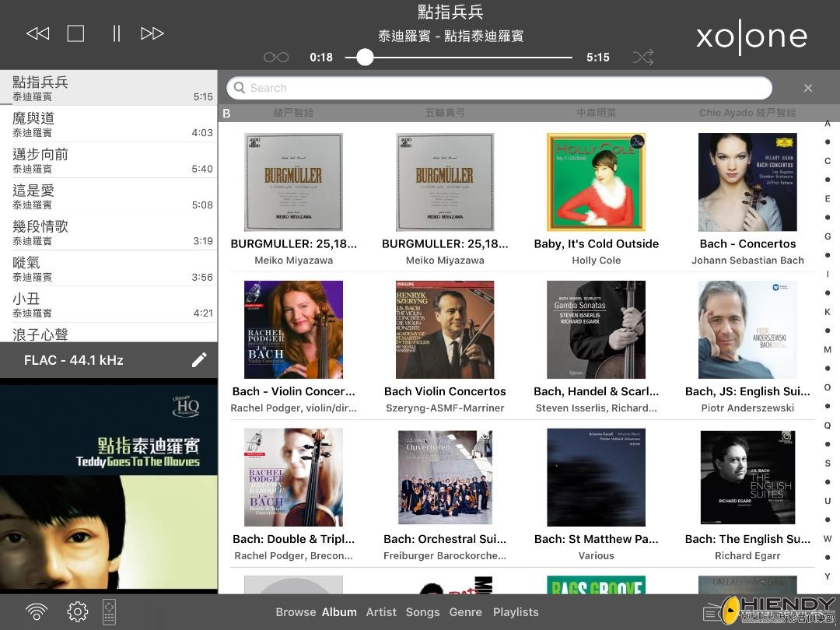The image size is (840, 630).
Task: Play the track 邁步向前
Action: tap(109, 160)
